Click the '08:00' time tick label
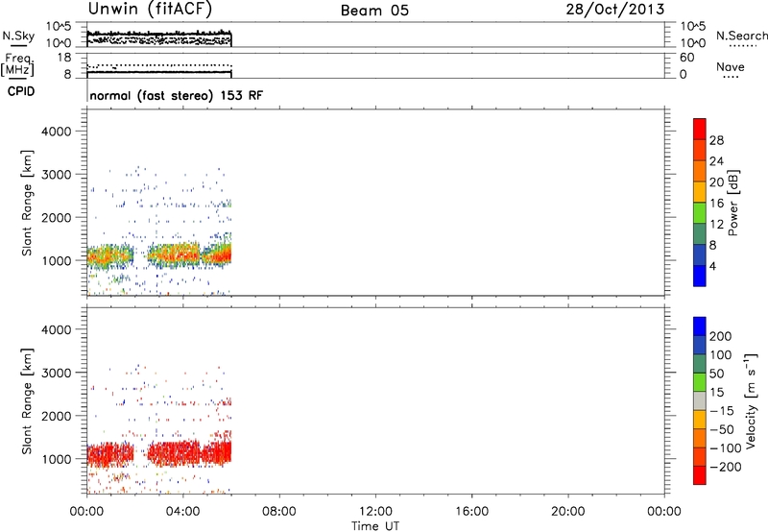 [278, 512]
